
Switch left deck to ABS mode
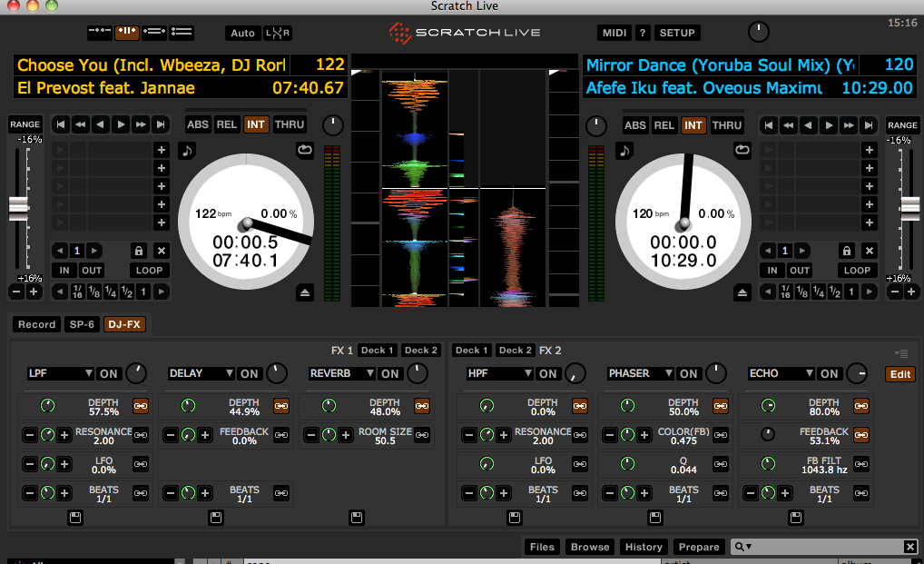197,124
